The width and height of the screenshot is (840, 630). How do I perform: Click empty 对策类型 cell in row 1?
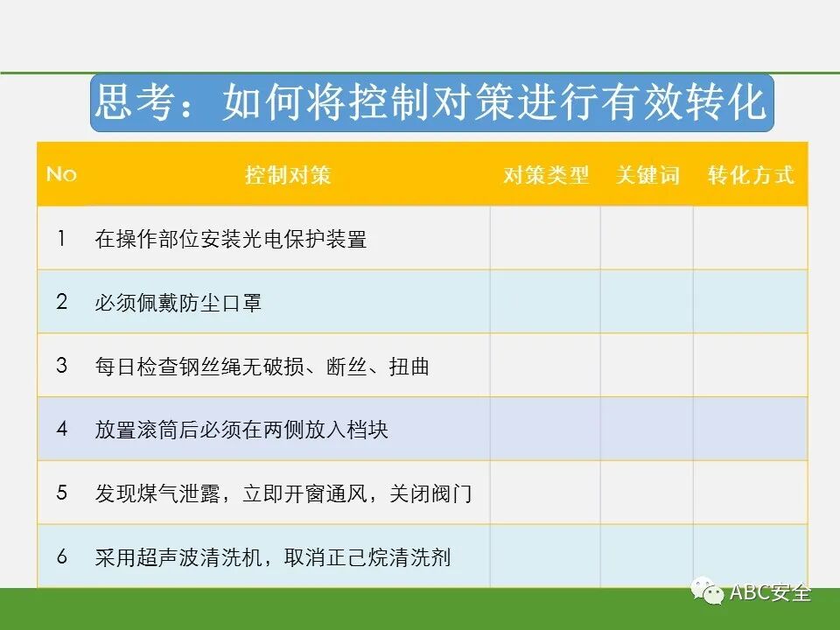pyautogui.click(x=545, y=238)
